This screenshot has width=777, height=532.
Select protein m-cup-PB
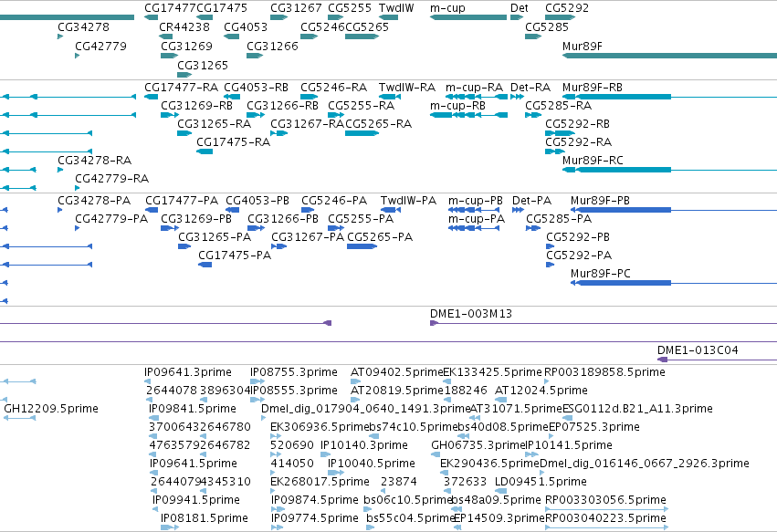pyautogui.click(x=476, y=201)
